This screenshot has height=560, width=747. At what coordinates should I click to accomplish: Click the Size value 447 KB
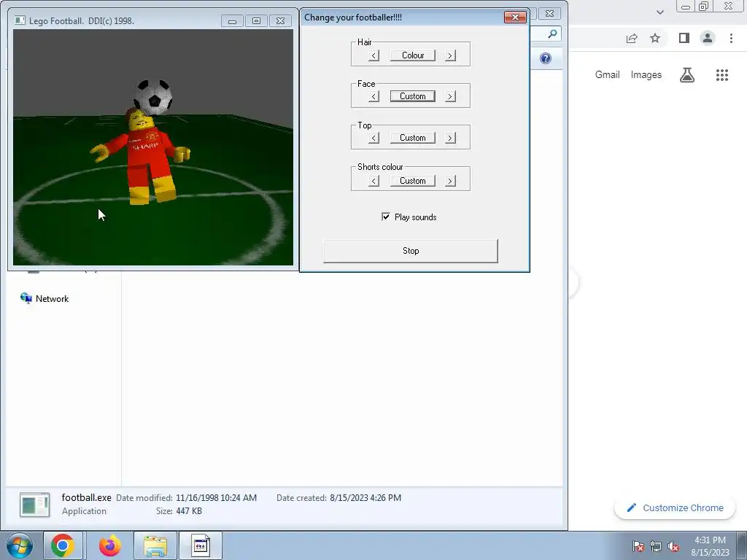(189, 511)
